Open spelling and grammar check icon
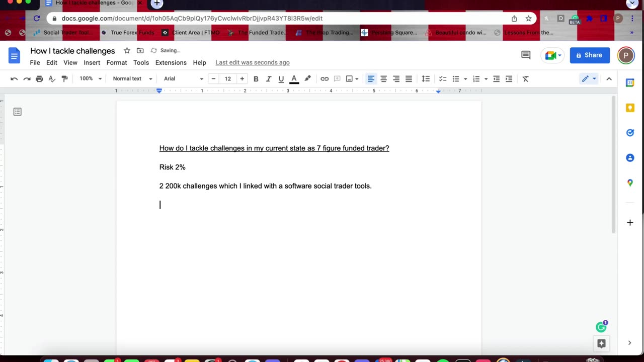644x362 pixels. (x=52, y=79)
